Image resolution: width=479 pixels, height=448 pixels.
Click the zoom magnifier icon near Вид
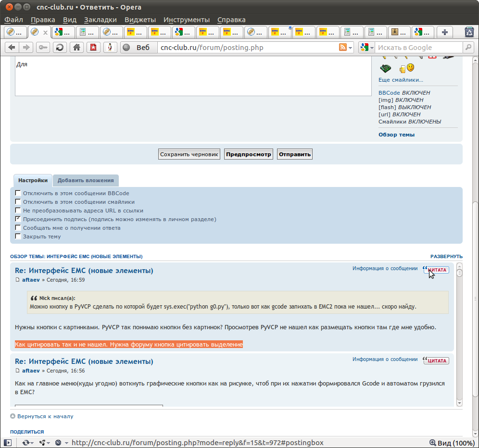[433, 443]
